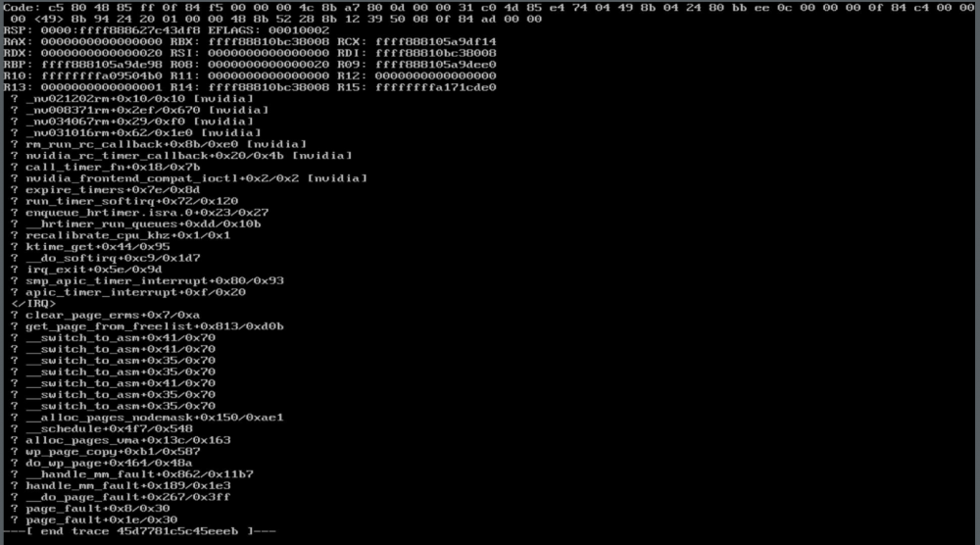Screen dimensions: 980x545
Task: Click the R08 register entry
Action: (250, 65)
